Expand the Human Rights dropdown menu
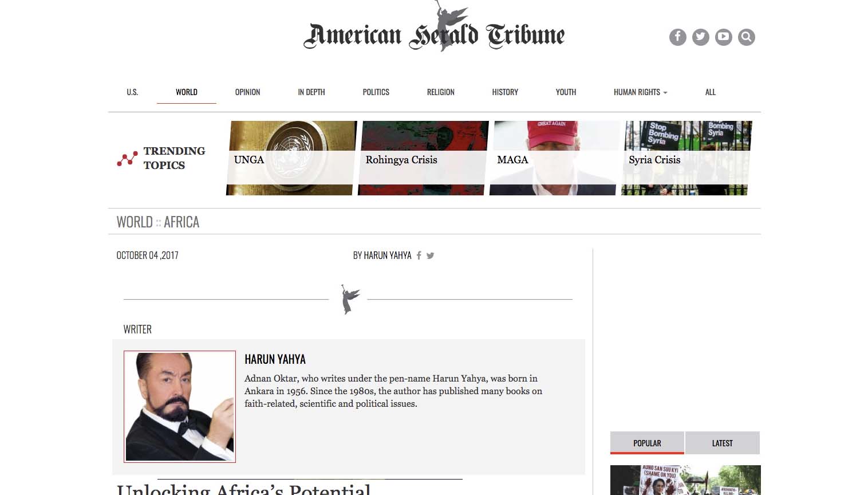 click(x=640, y=92)
